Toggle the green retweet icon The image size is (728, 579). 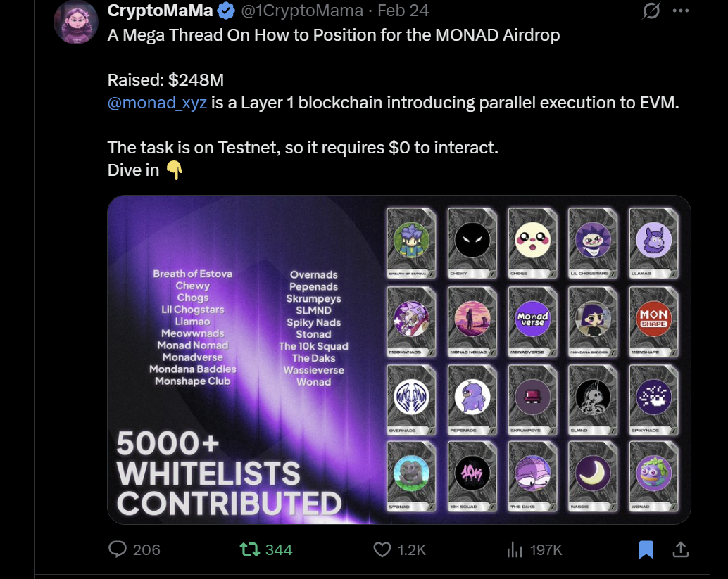click(x=250, y=549)
